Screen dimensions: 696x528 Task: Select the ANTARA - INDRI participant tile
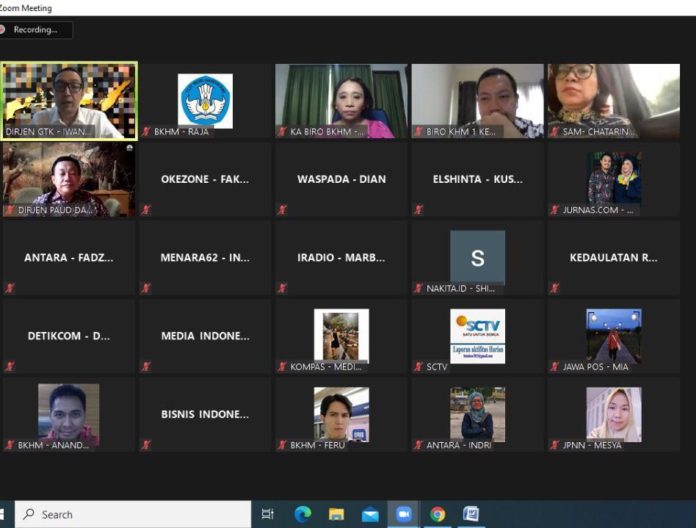(x=478, y=414)
